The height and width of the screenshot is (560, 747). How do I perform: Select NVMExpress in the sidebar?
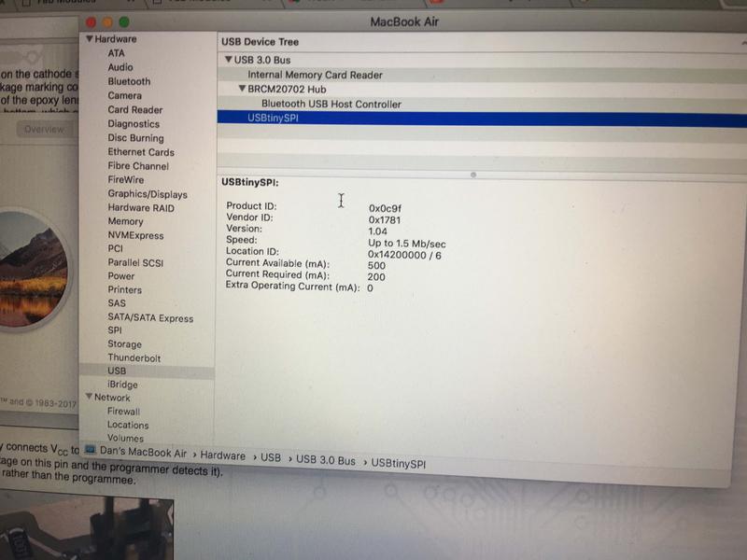(x=135, y=235)
